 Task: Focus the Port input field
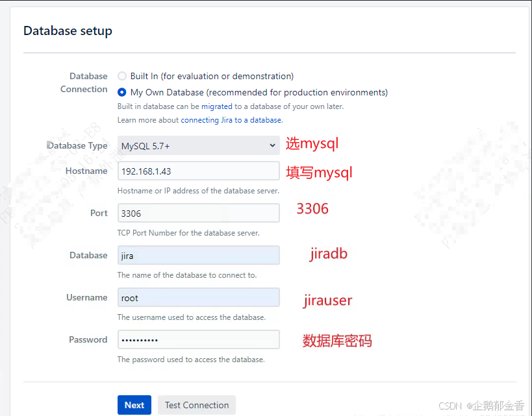click(199, 213)
